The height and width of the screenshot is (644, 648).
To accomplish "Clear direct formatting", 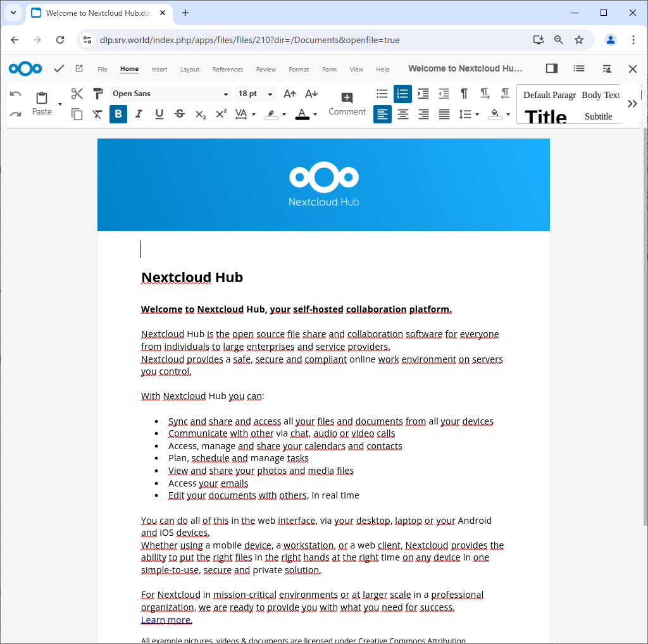I will [97, 114].
